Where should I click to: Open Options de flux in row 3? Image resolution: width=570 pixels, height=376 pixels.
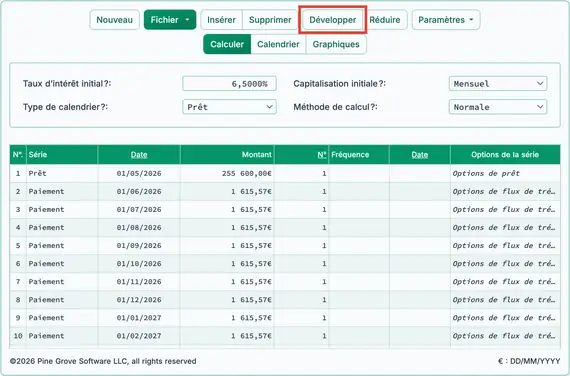(505, 209)
